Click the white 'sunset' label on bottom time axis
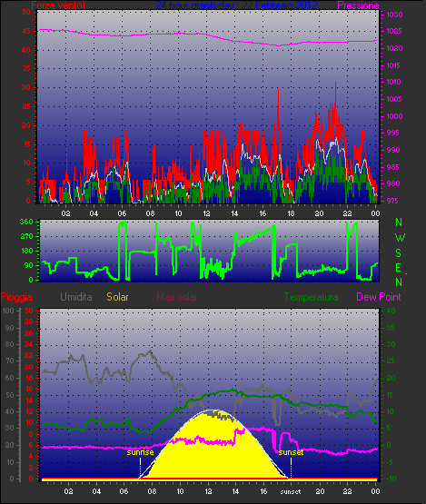The image size is (426, 504). click(x=291, y=491)
